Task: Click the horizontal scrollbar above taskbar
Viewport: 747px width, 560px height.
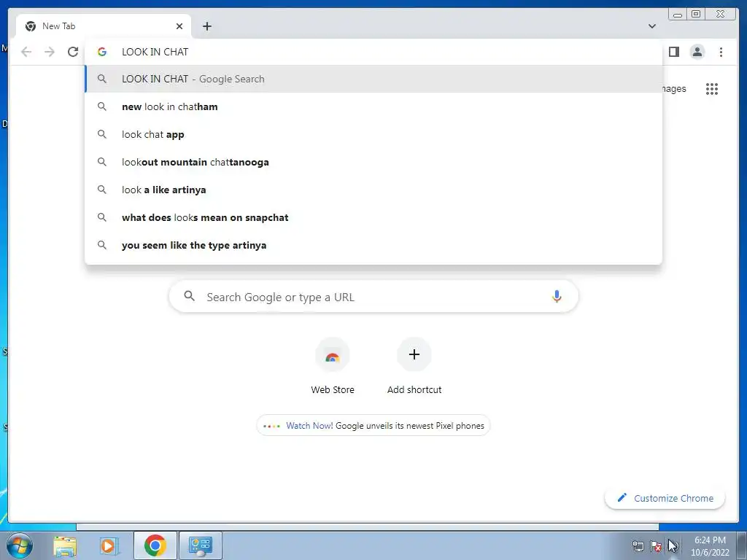Action: pos(368,526)
